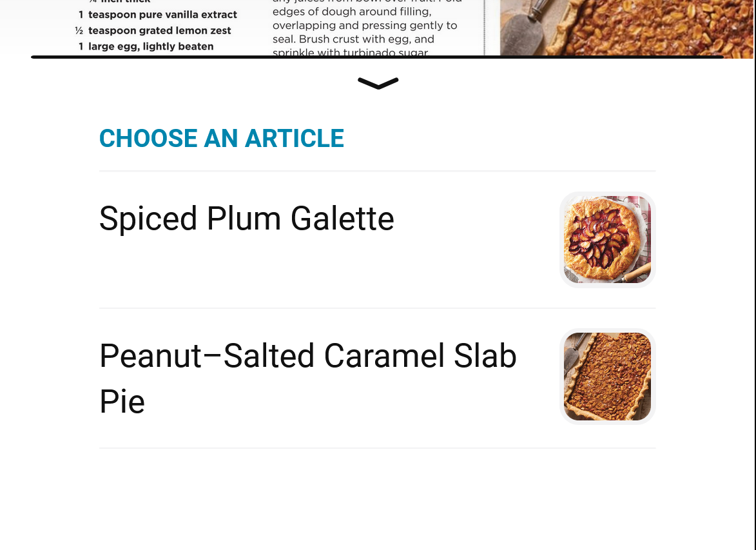Tap the Peanut–Salted Caramel Slab Pie thumbnail
Image resolution: width=756 pixels, height=550 pixels.
(x=607, y=377)
